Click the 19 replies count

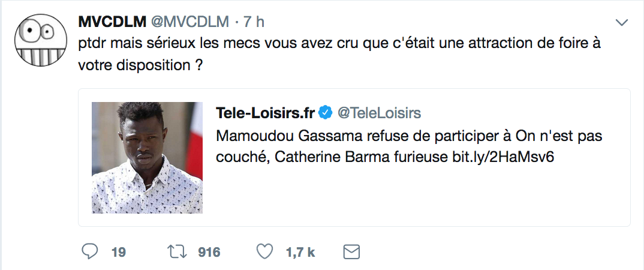(x=119, y=252)
